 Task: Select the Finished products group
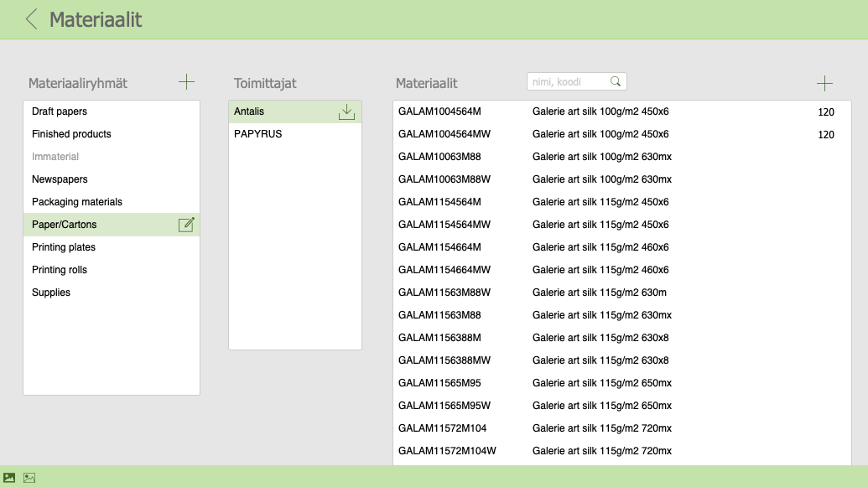click(71, 134)
